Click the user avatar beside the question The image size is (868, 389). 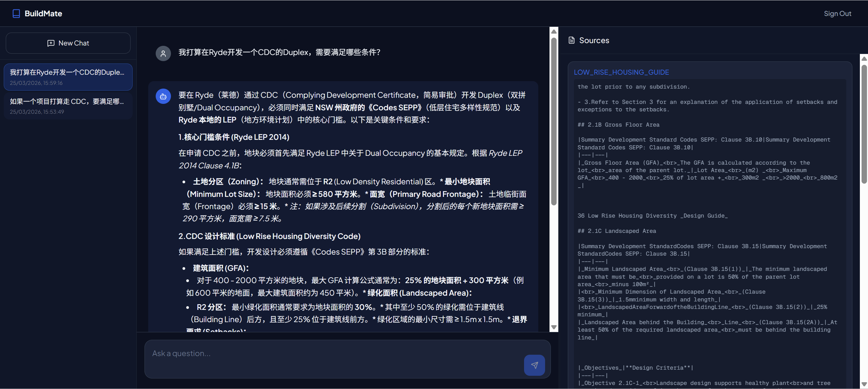[x=163, y=53]
